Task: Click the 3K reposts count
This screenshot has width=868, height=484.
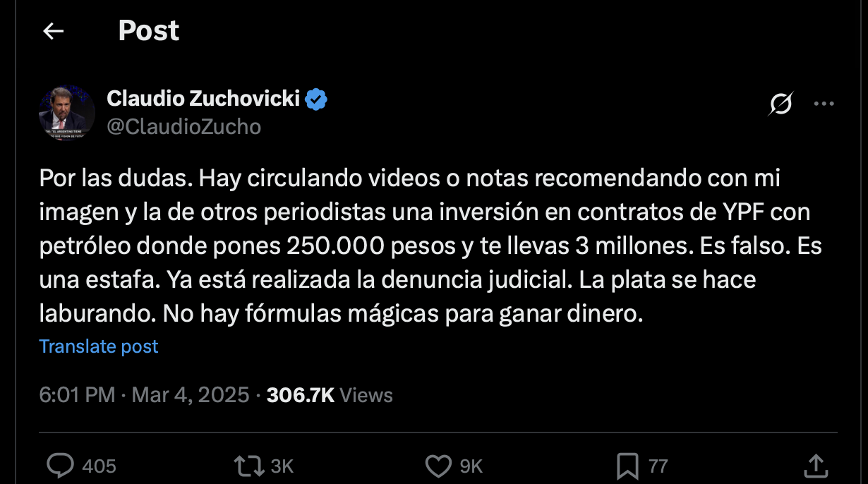Action: point(282,466)
